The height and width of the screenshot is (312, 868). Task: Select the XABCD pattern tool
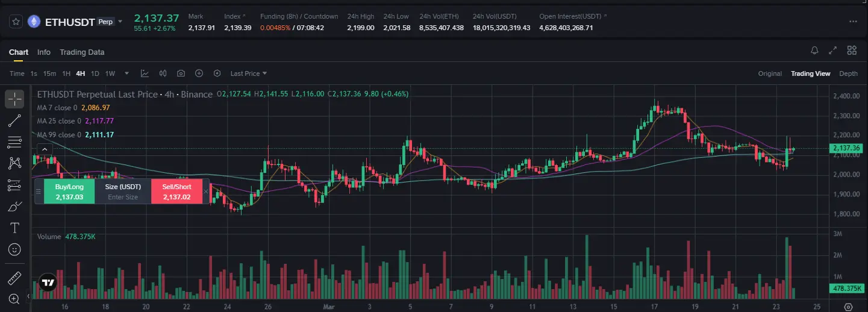pos(15,163)
